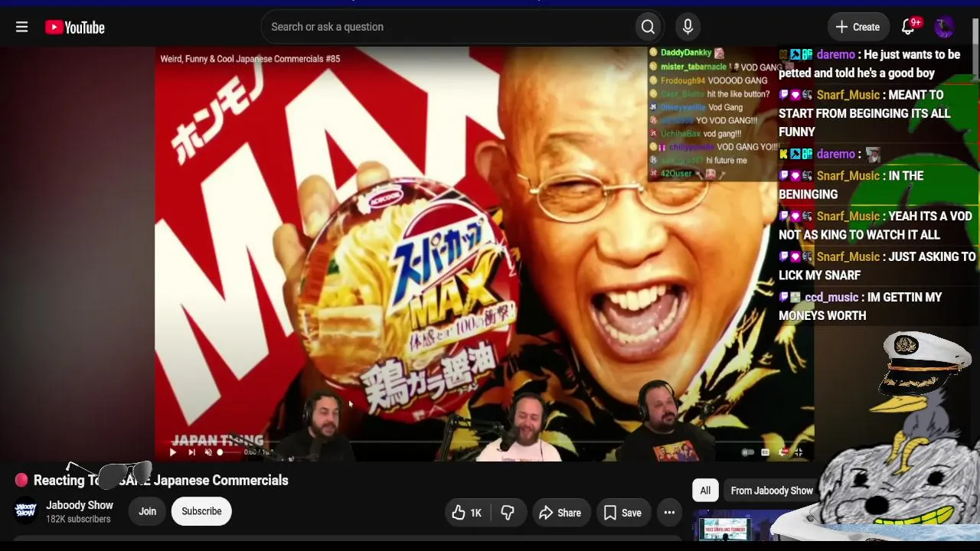Like the video with thumbs up

466,513
